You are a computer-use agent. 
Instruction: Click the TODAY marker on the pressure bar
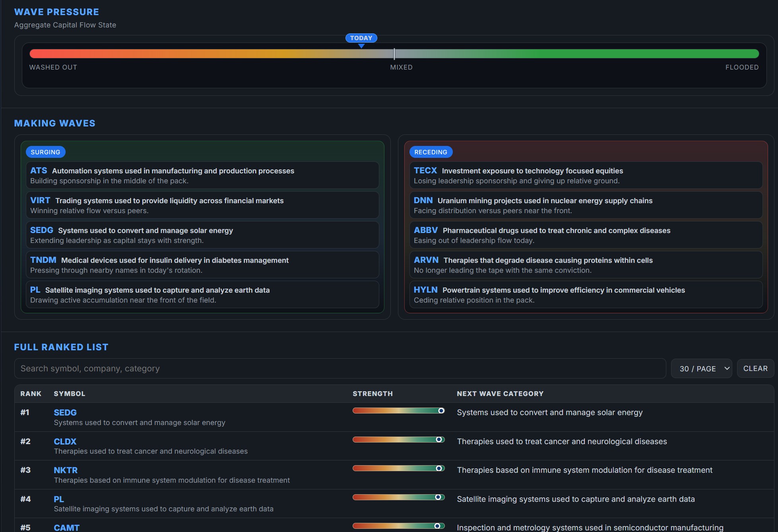click(361, 38)
